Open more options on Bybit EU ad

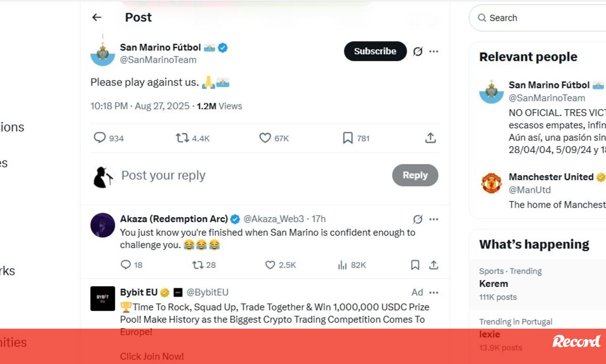coord(434,292)
